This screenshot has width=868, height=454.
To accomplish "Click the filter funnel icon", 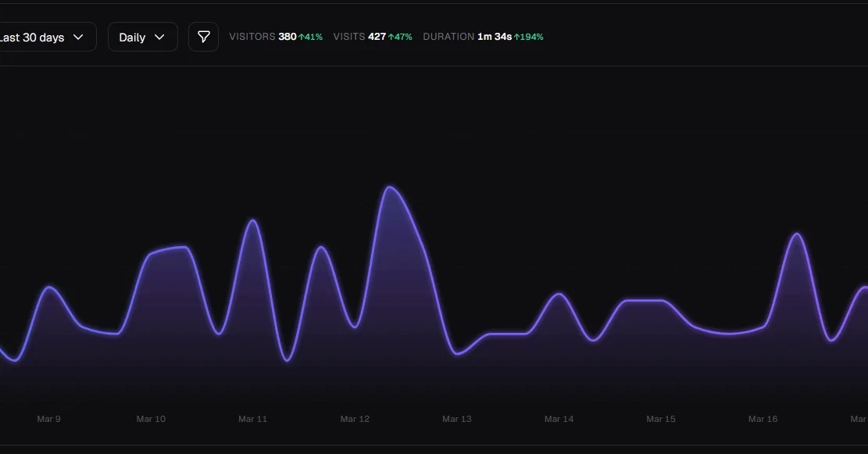I will point(203,37).
